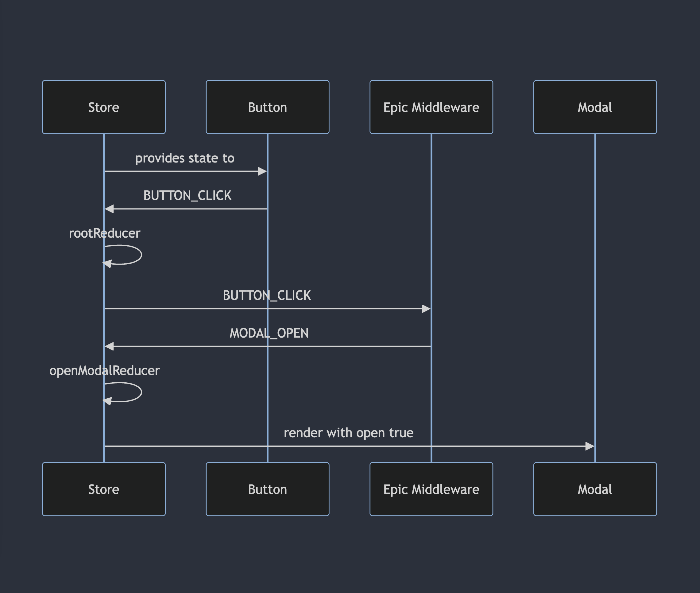
Task: Select 'render with open true' label
Action: 349,433
